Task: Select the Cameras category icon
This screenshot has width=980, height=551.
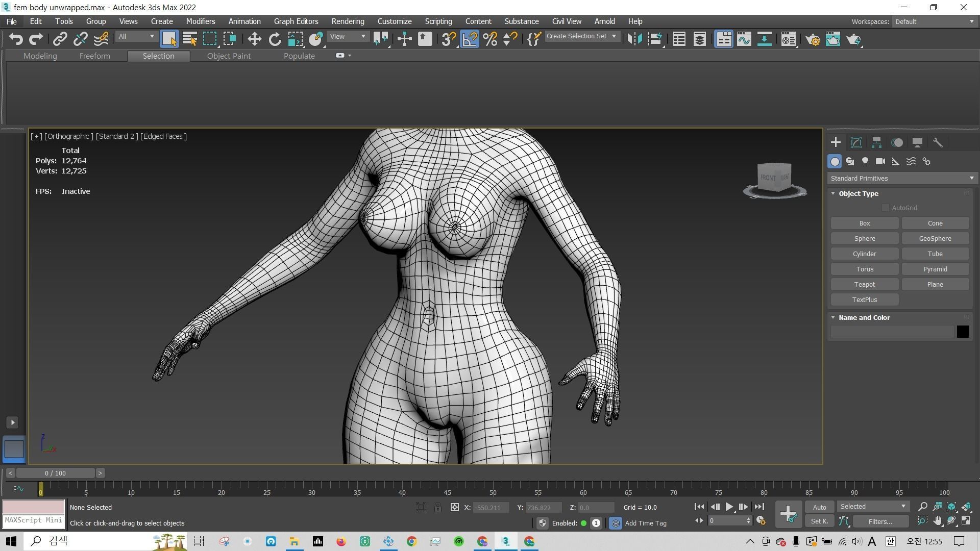Action: pos(880,162)
